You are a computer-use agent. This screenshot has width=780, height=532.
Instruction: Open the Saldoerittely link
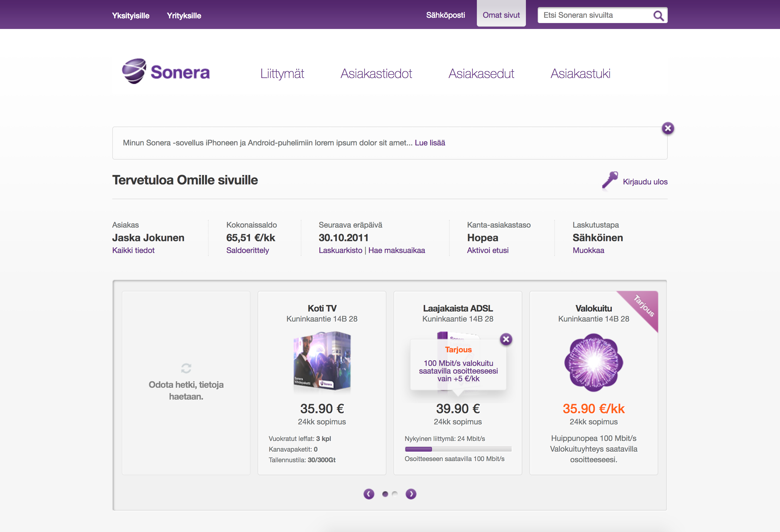247,250
